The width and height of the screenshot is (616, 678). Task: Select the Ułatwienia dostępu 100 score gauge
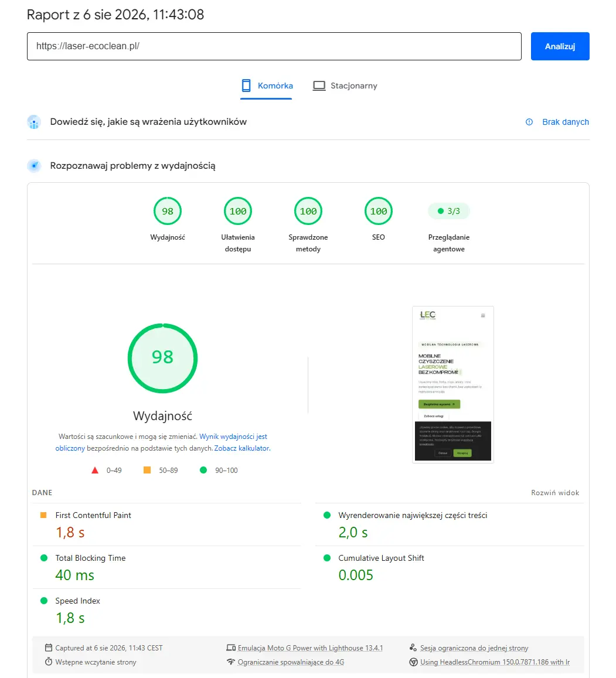point(238,211)
